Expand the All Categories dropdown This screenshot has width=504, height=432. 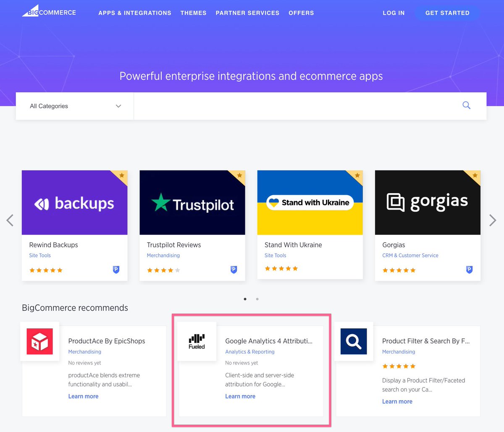click(x=75, y=106)
